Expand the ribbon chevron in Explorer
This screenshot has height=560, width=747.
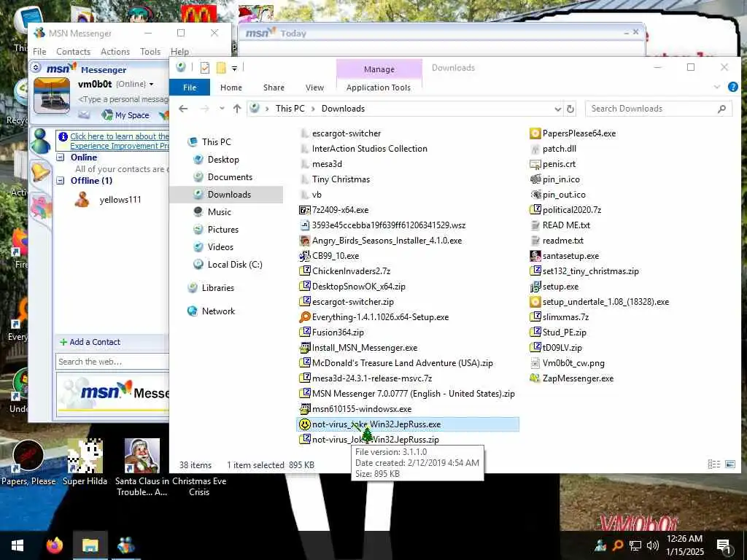(717, 87)
